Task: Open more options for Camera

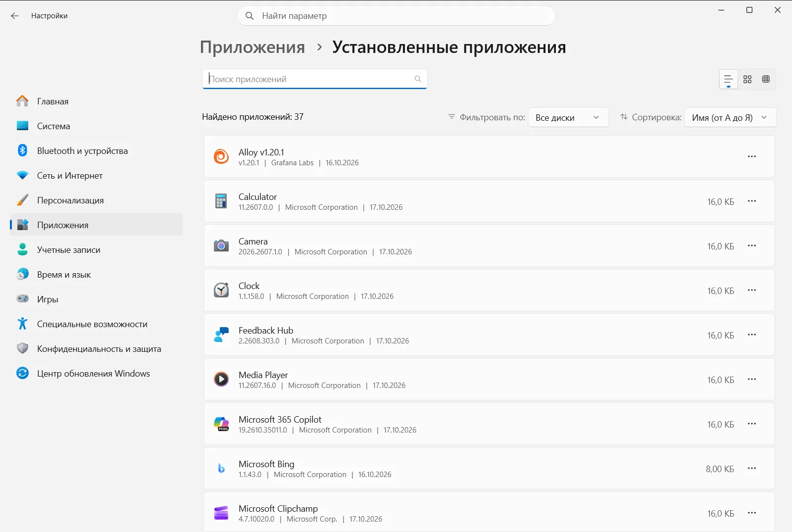Action: (752, 245)
